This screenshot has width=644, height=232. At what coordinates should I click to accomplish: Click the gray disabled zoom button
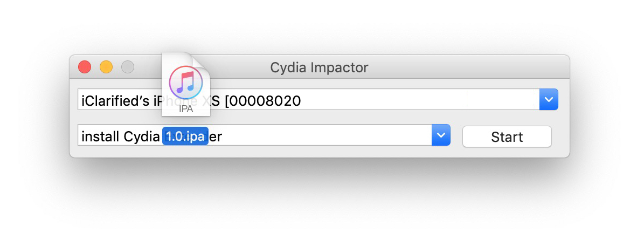[128, 67]
